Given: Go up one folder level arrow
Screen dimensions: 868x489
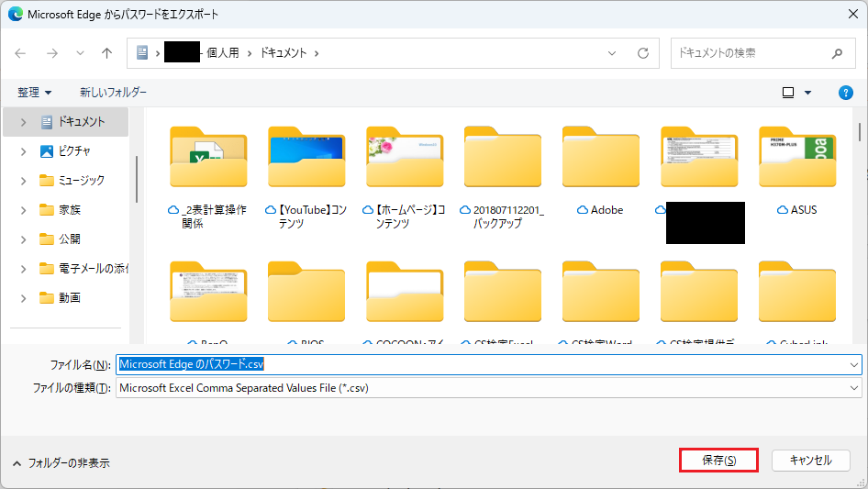Looking at the screenshot, I should [106, 53].
